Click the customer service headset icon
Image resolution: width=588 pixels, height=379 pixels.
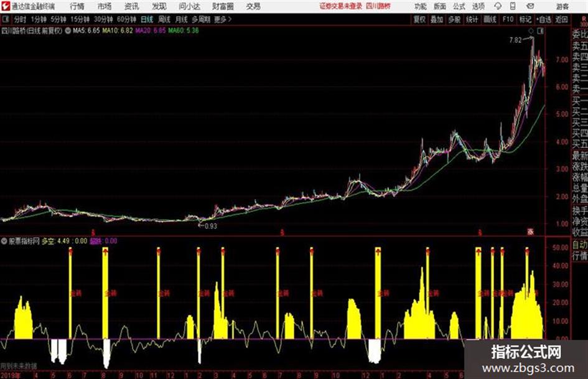(498, 6)
